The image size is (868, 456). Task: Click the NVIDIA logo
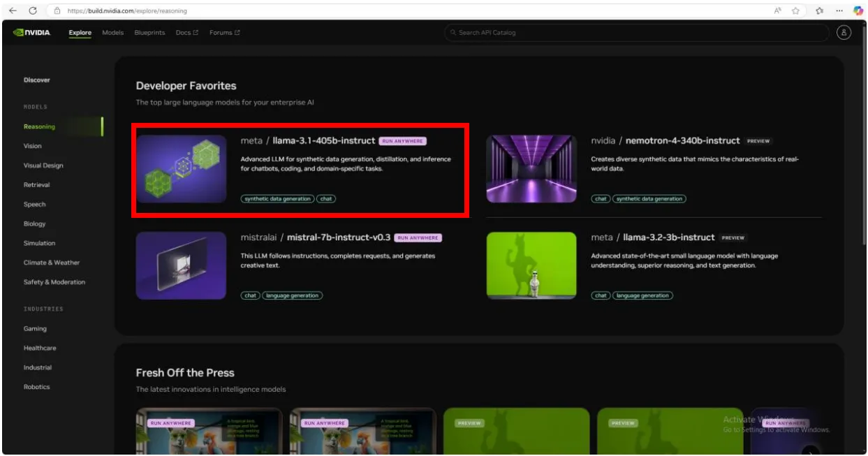[32, 33]
